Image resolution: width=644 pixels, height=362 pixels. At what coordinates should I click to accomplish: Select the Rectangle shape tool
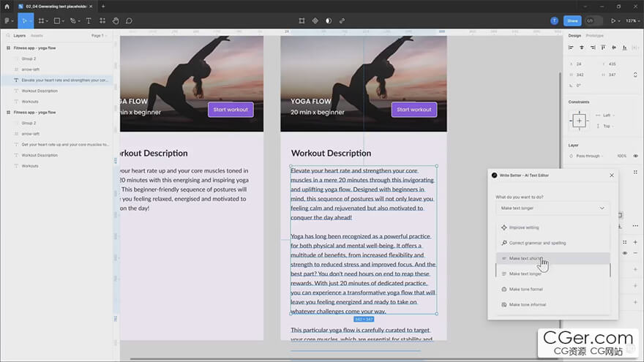click(x=57, y=20)
